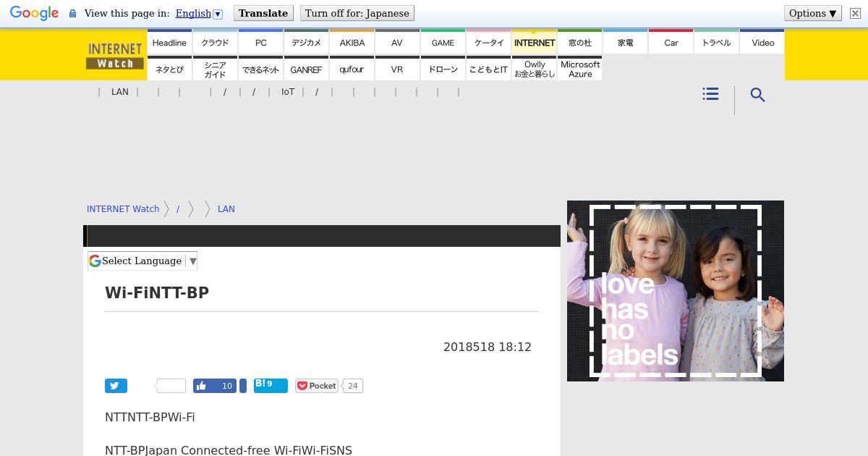Go to the GAME tab
The image size is (868, 456).
coord(443,42)
